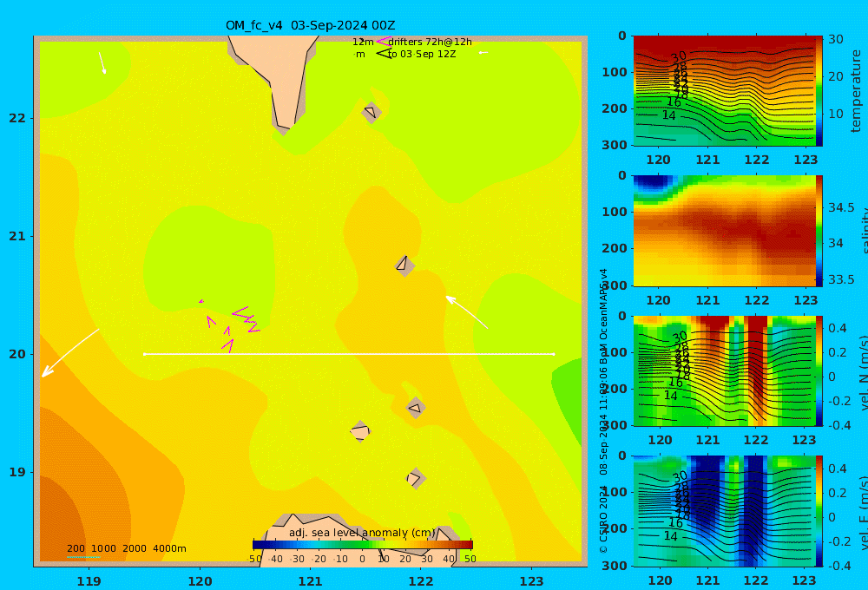Click the black arrow legend symbol
868x590 pixels.
tap(385, 53)
